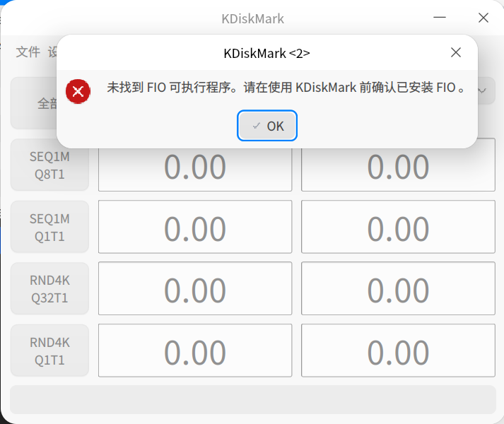
Task: Close the KDiskMark <2> error dialog
Action: (x=455, y=52)
